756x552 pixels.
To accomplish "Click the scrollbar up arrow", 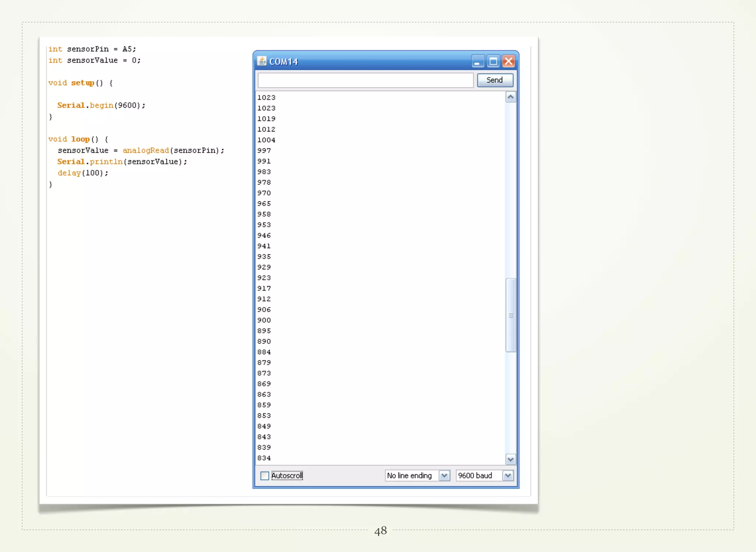I will 511,97.
